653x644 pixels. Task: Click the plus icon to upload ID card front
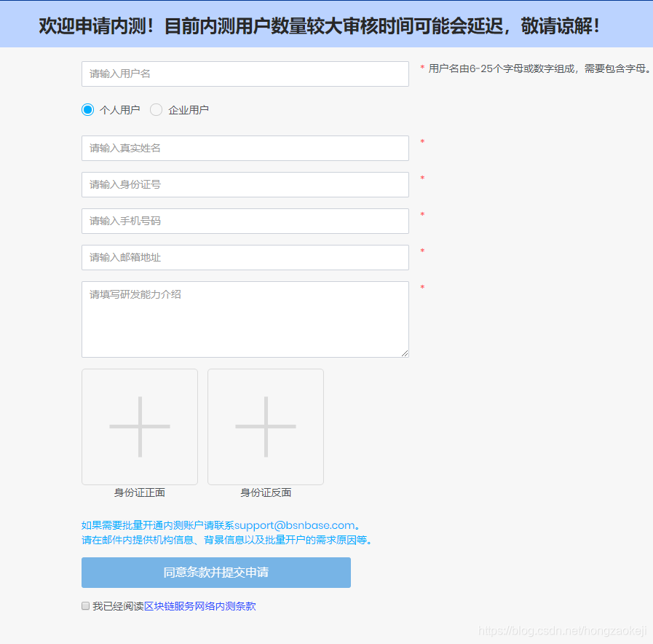[139, 426]
